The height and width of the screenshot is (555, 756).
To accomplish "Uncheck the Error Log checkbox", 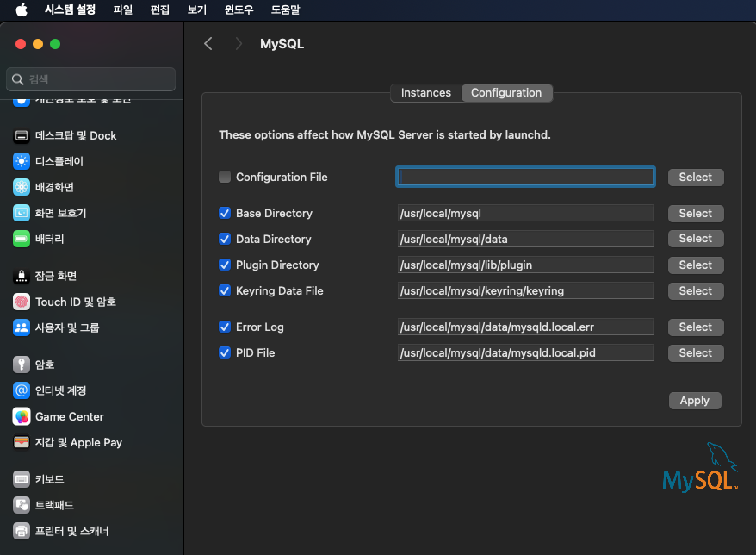I will (x=225, y=327).
